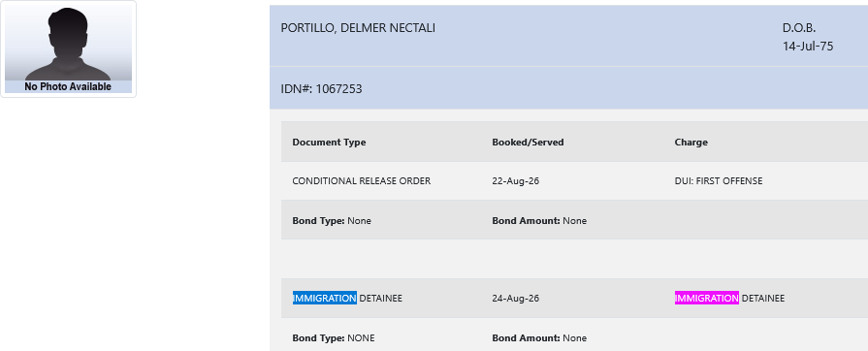Click the DUI: FIRST OFFENSE charge

[x=719, y=181]
